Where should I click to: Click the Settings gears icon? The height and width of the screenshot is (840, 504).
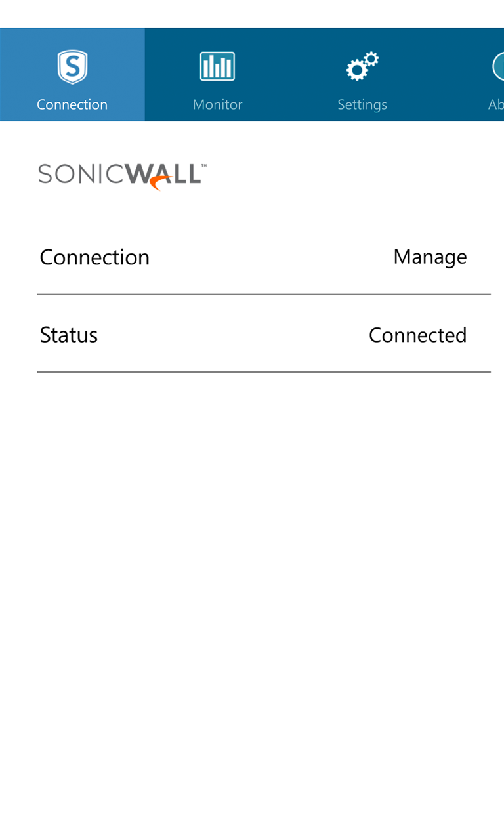pyautogui.click(x=362, y=67)
